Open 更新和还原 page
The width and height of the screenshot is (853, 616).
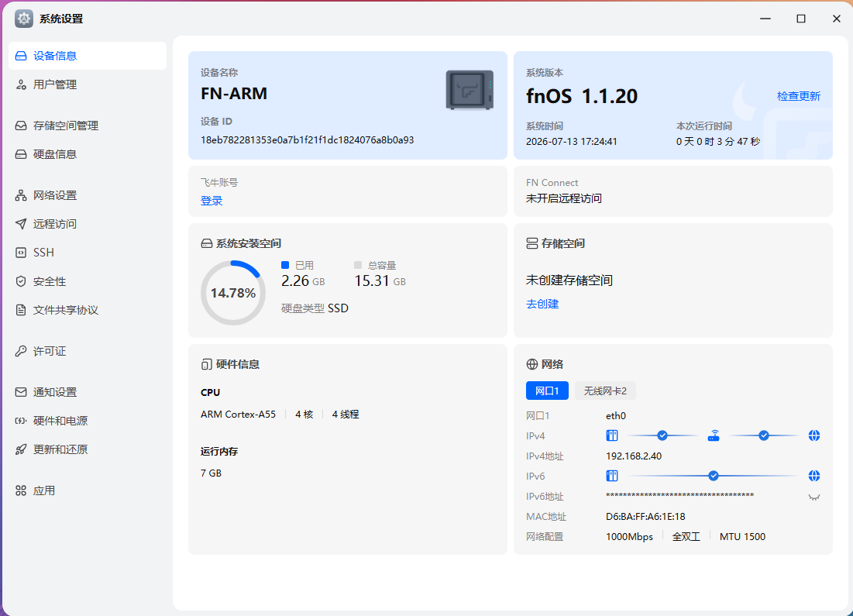(88, 449)
